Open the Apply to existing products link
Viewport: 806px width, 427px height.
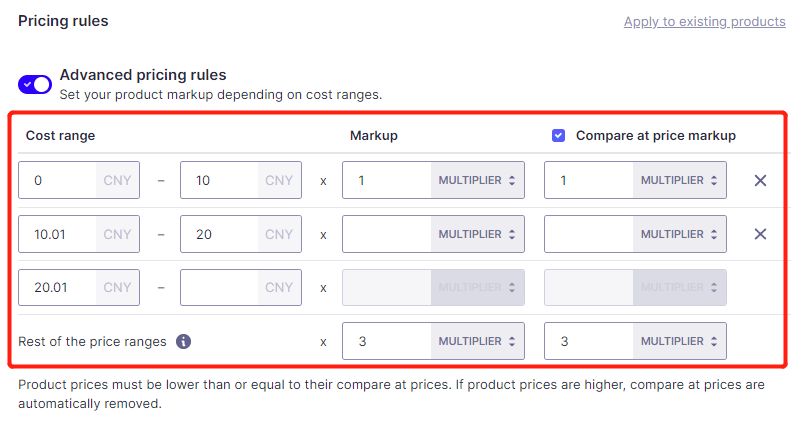point(705,22)
